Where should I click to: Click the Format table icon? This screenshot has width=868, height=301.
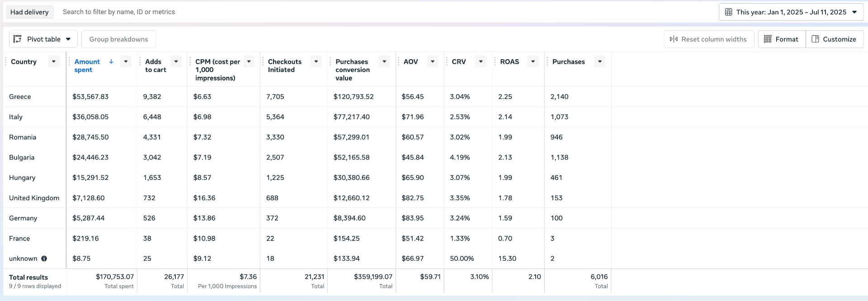pyautogui.click(x=768, y=39)
